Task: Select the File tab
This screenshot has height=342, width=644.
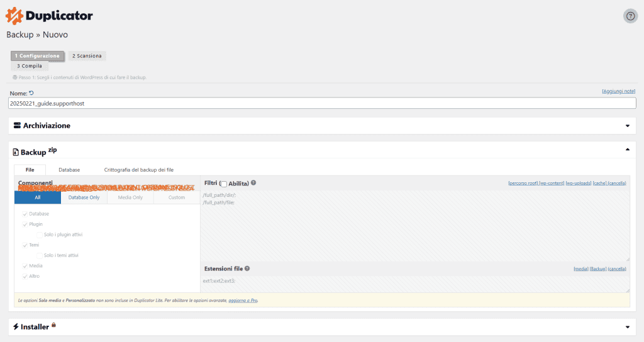Action: [30, 170]
